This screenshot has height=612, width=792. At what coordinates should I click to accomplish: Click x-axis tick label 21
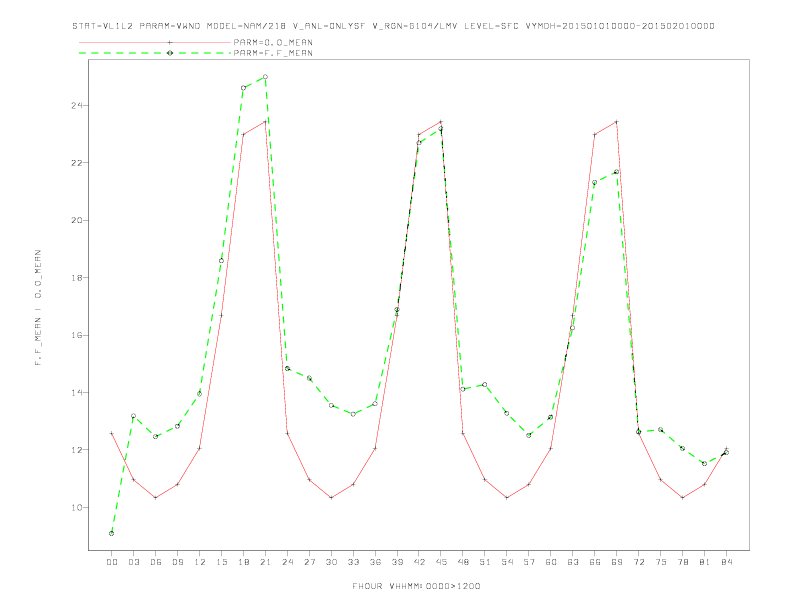[x=265, y=562]
